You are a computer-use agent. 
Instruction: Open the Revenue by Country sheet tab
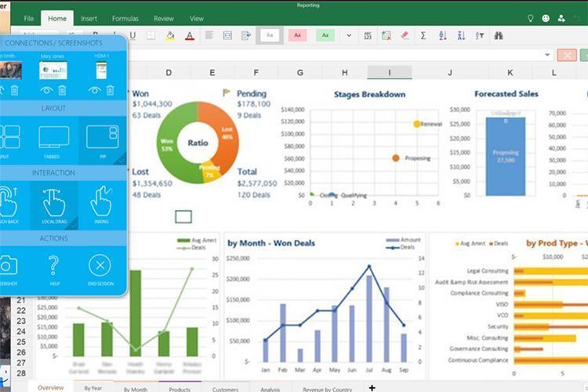click(328, 389)
